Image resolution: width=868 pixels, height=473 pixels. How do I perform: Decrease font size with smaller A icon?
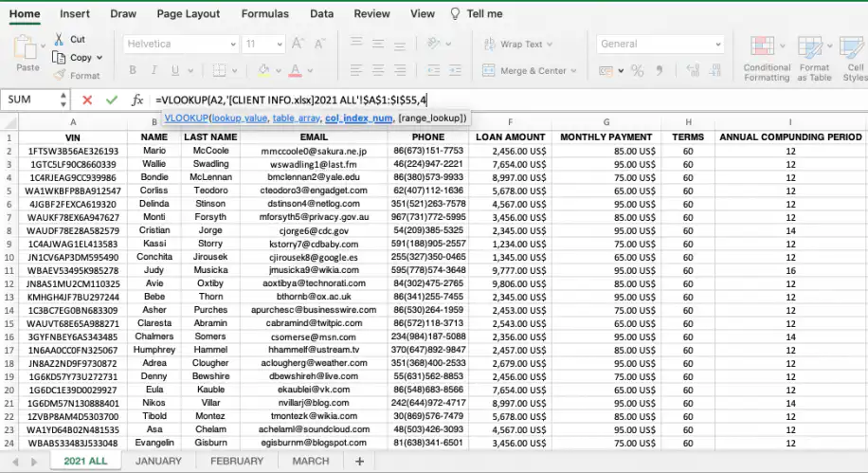tap(319, 44)
